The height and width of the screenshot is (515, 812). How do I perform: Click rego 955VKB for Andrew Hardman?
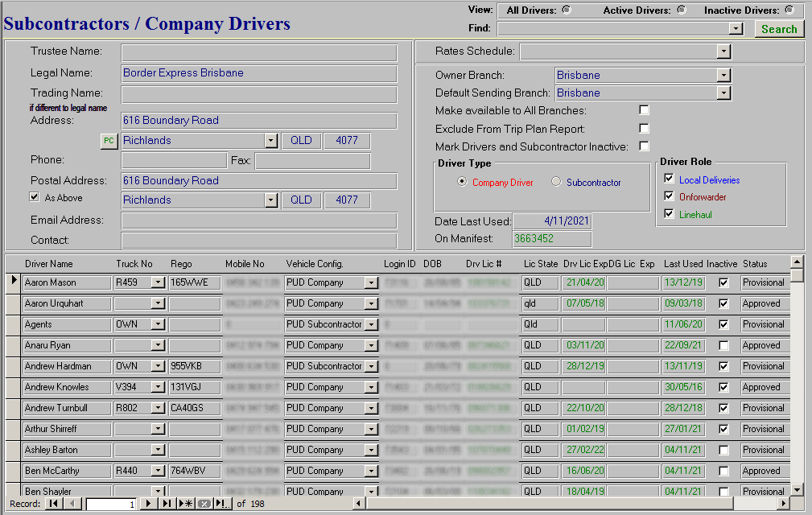pos(195,366)
